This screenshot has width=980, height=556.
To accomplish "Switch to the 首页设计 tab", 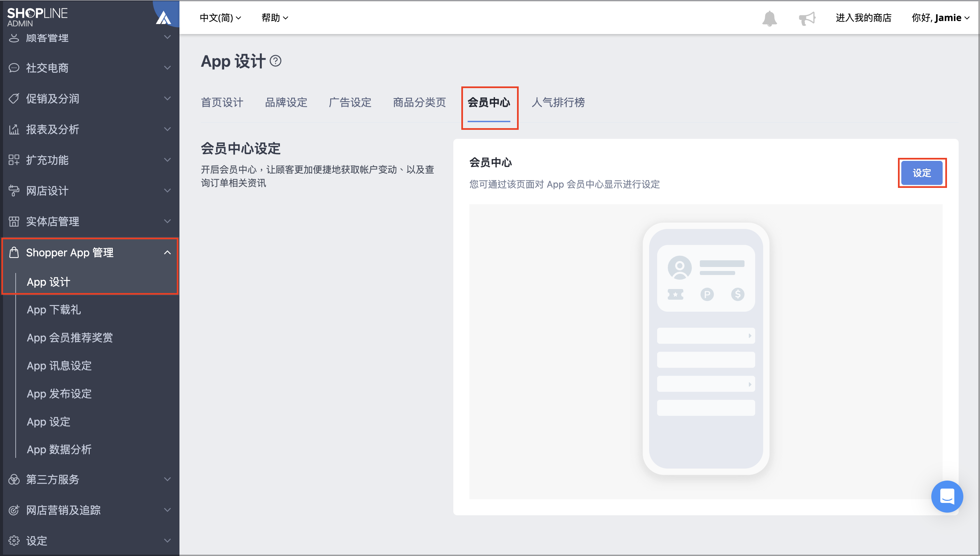I will point(222,102).
